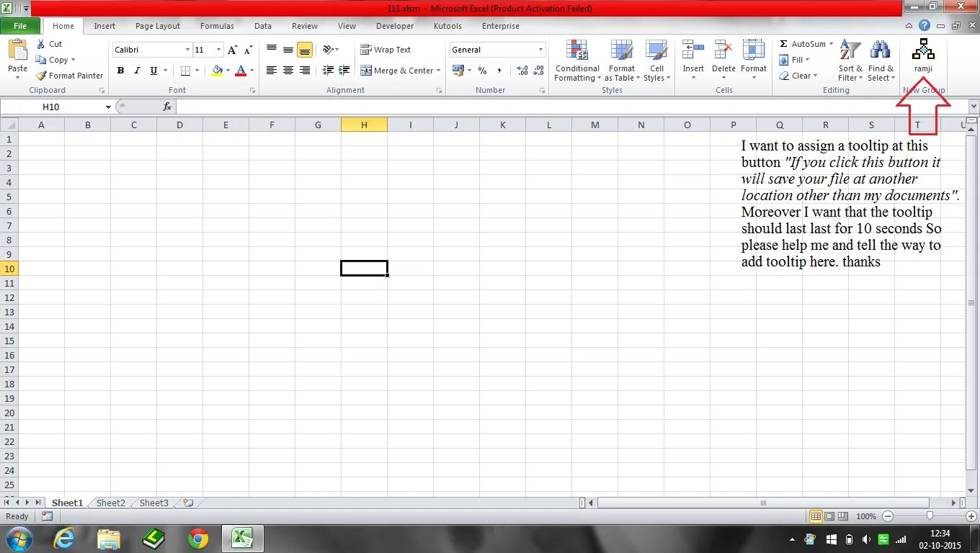Click the Increase Font Size icon
This screenshot has width=980, height=553.
click(x=232, y=50)
